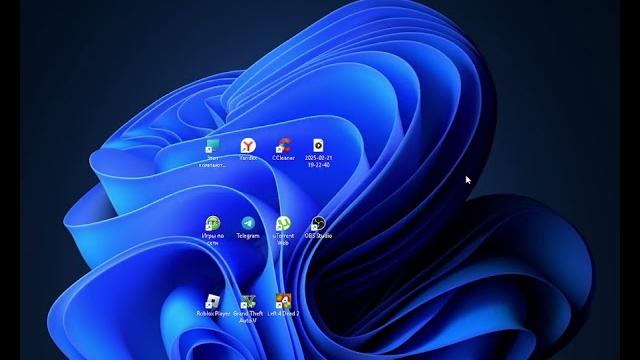640x360 pixels.
Task: Select the 'Игры по сети' green icon
Action: click(x=213, y=224)
